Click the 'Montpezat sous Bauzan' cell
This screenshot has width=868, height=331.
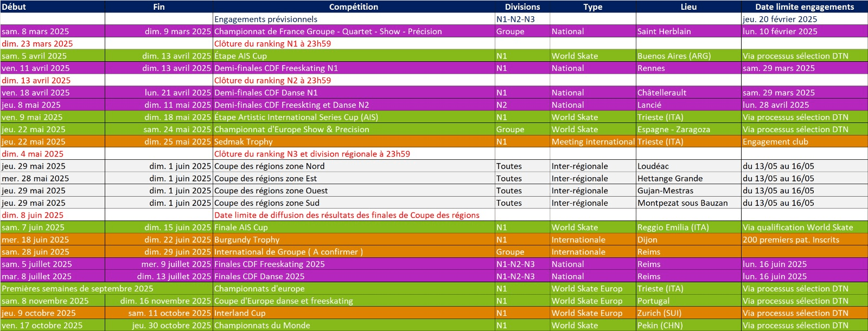(688, 203)
